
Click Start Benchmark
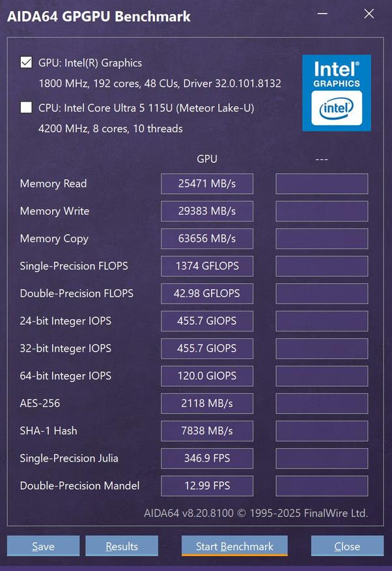tap(234, 546)
